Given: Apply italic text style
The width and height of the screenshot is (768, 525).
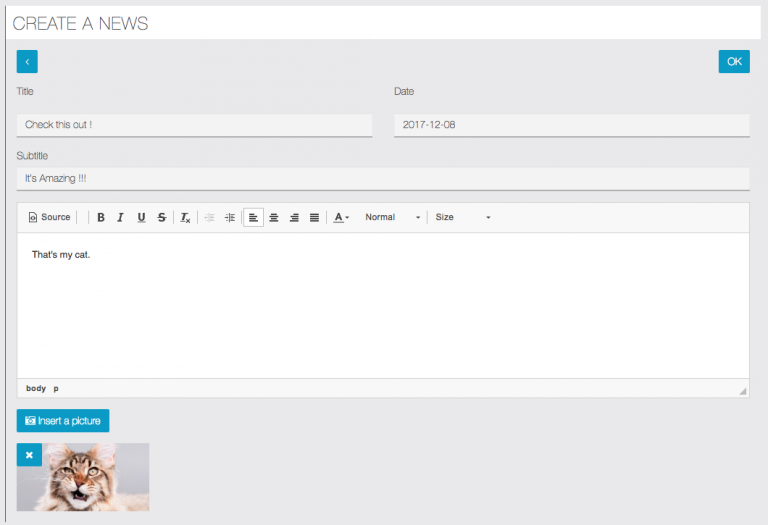Looking at the screenshot, I should point(120,217).
